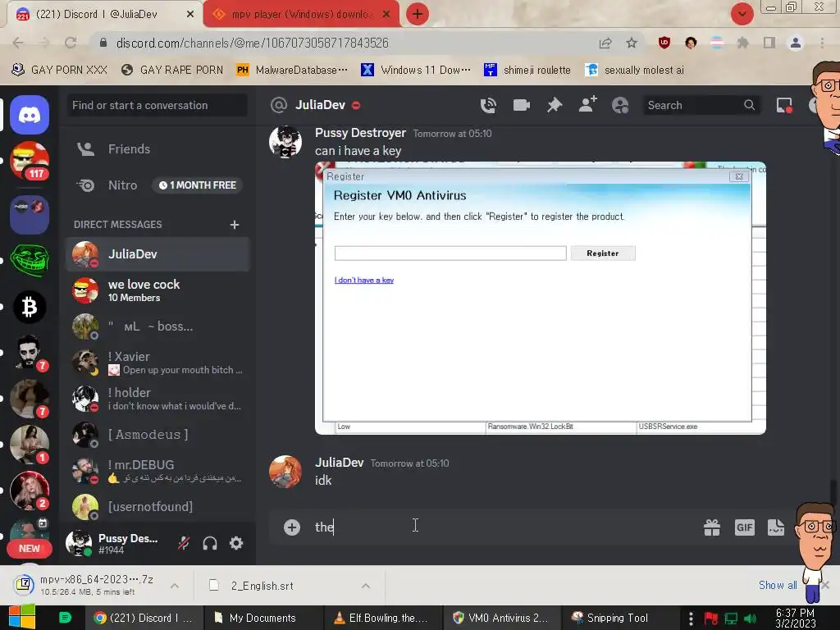840x630 pixels.
Task: Open a new browser tab
Action: [418, 14]
